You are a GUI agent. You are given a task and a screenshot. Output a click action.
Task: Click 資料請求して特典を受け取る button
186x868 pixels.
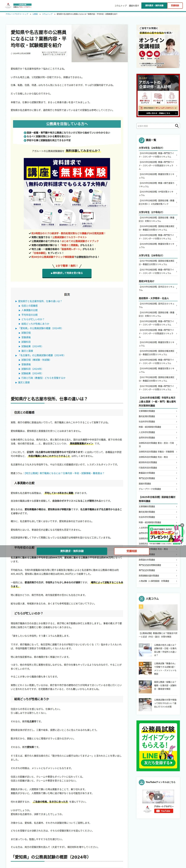pyautogui.click(x=67, y=273)
